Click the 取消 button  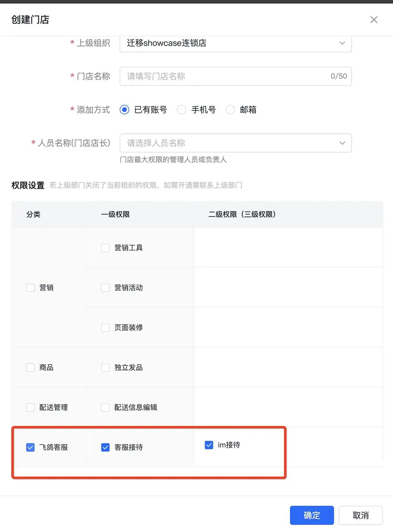(361, 515)
